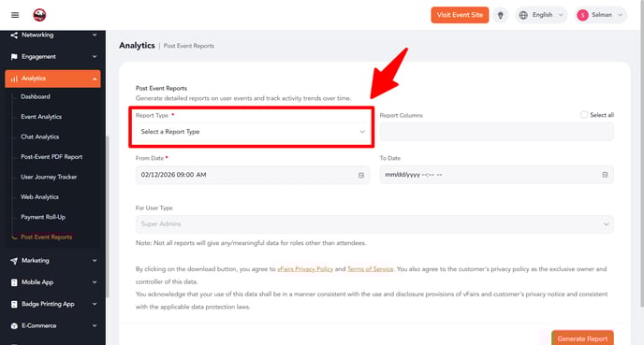Viewport: 644px width, 345px height.
Task: Click the Salman user avatar
Action: click(x=582, y=15)
